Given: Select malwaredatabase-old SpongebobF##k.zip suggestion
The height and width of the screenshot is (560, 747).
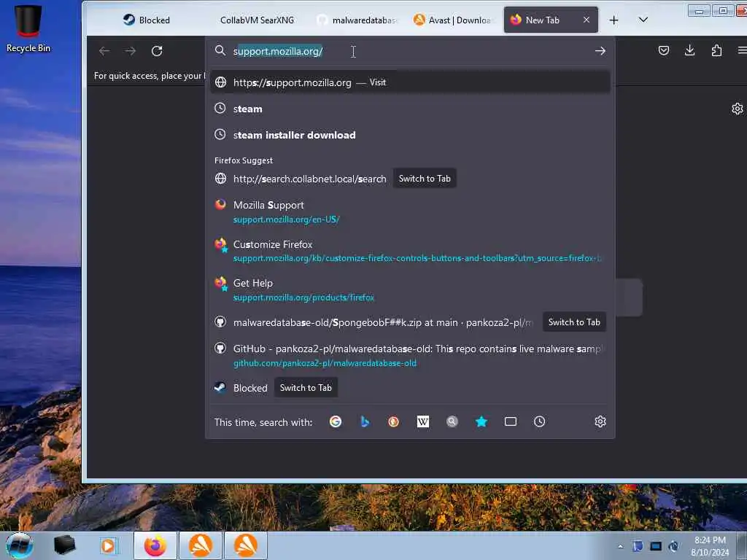Looking at the screenshot, I should (382, 322).
